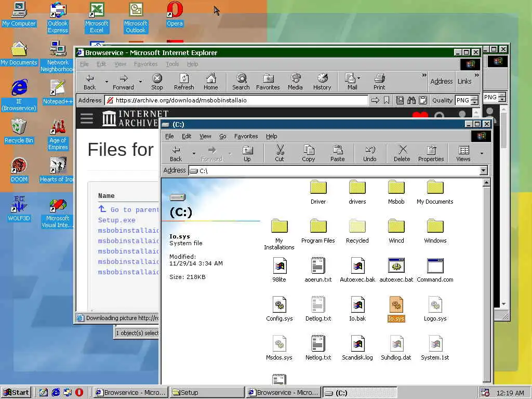Open the File menu in C: window
Screen dimensions: 532x399
click(169, 136)
